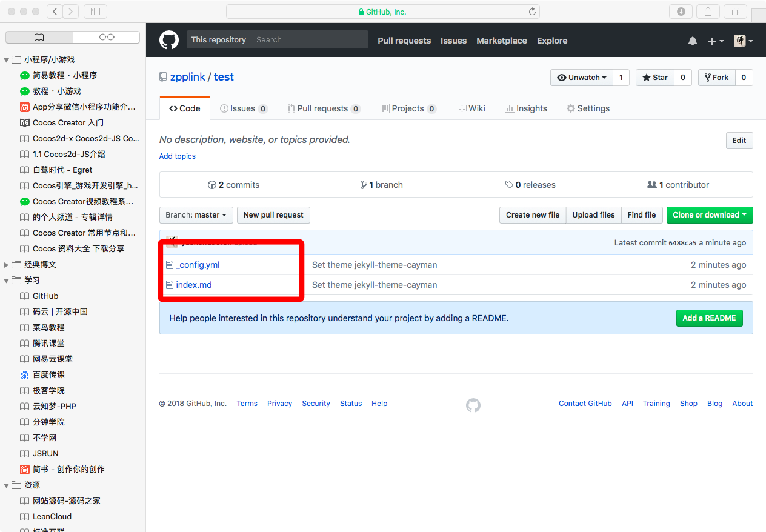Open the notifications bell icon
Image resolution: width=766 pixels, height=532 pixels.
click(x=693, y=41)
